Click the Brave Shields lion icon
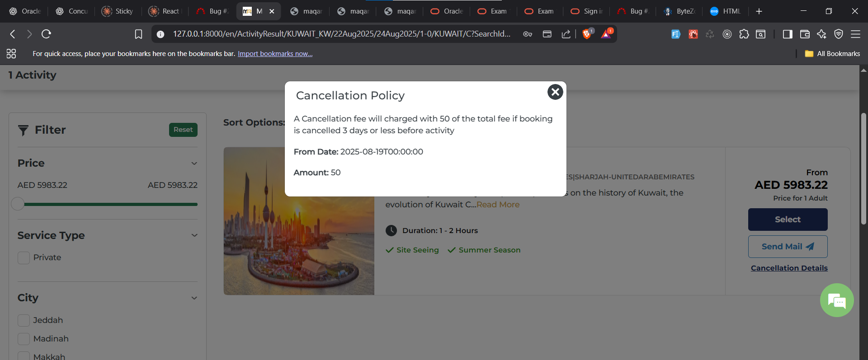The image size is (868, 360). pos(587,34)
